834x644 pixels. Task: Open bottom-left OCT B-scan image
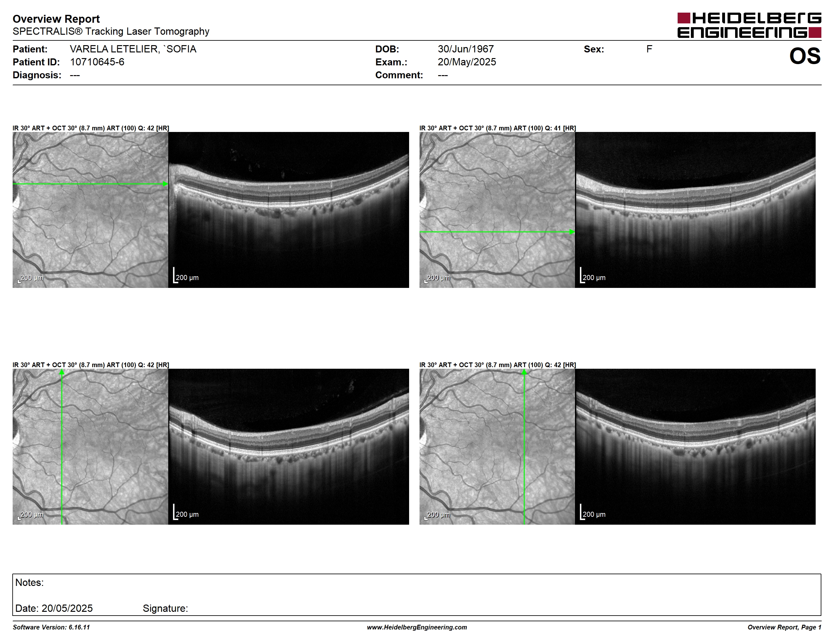pos(288,446)
